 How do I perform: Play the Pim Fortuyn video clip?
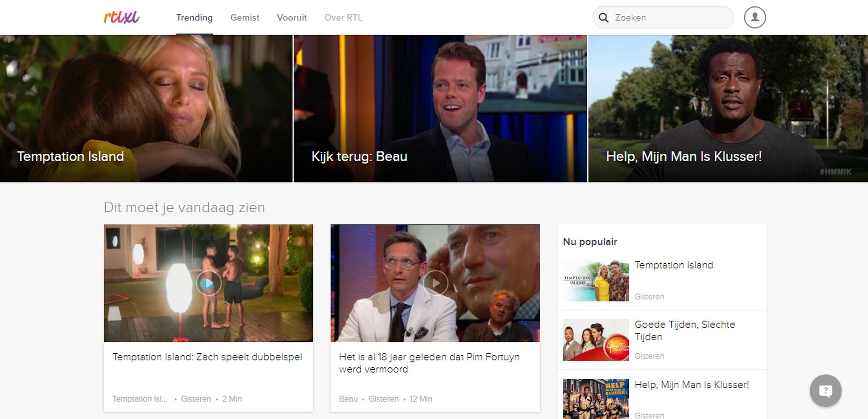coord(435,283)
